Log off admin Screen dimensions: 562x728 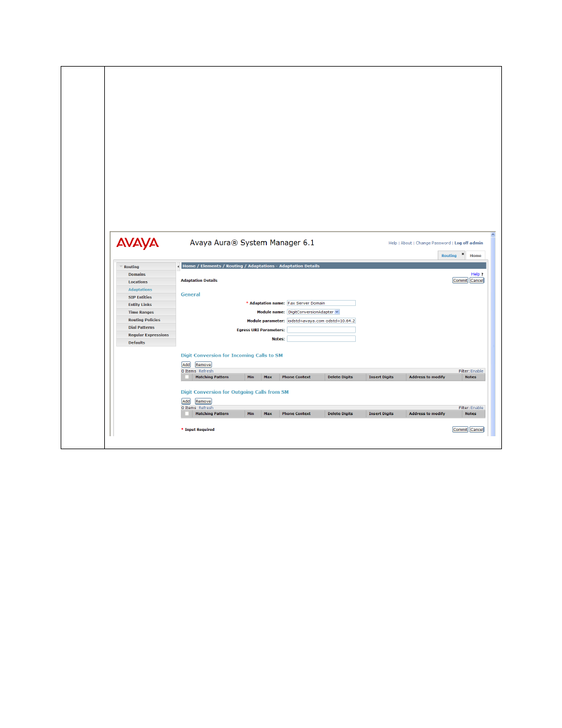[x=468, y=243]
